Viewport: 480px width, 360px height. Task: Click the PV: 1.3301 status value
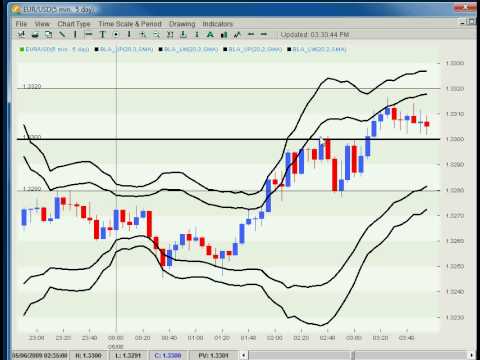click(x=213, y=356)
